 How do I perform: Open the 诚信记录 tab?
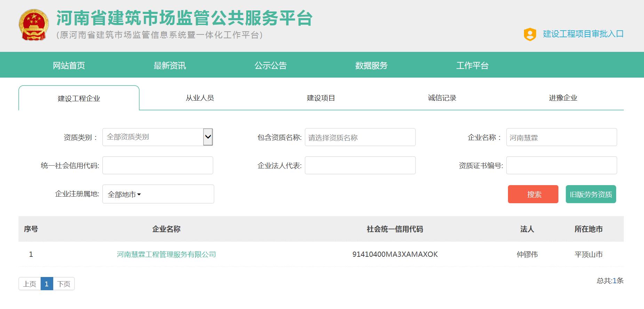pyautogui.click(x=442, y=98)
